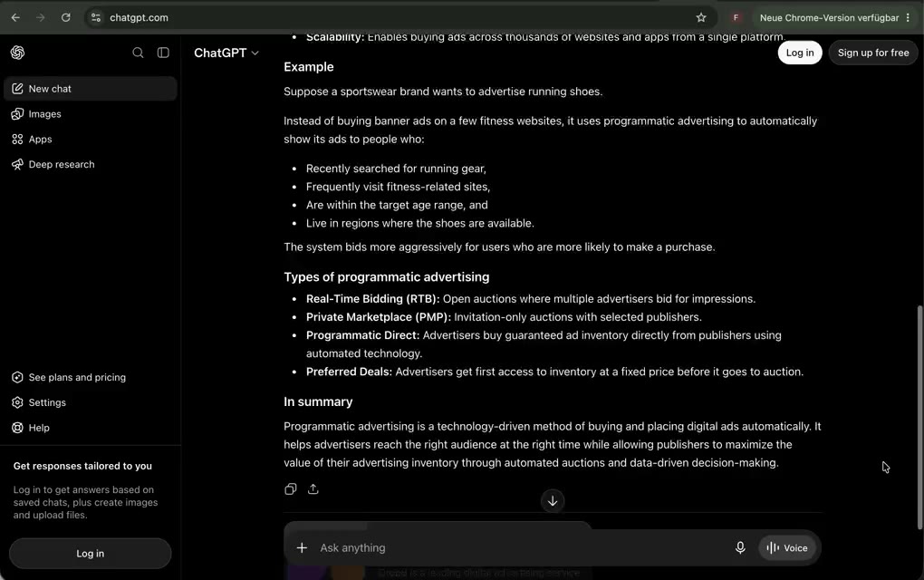The height and width of the screenshot is (580, 924).
Task: Open the search chats magnifier icon
Action: pyautogui.click(x=138, y=53)
